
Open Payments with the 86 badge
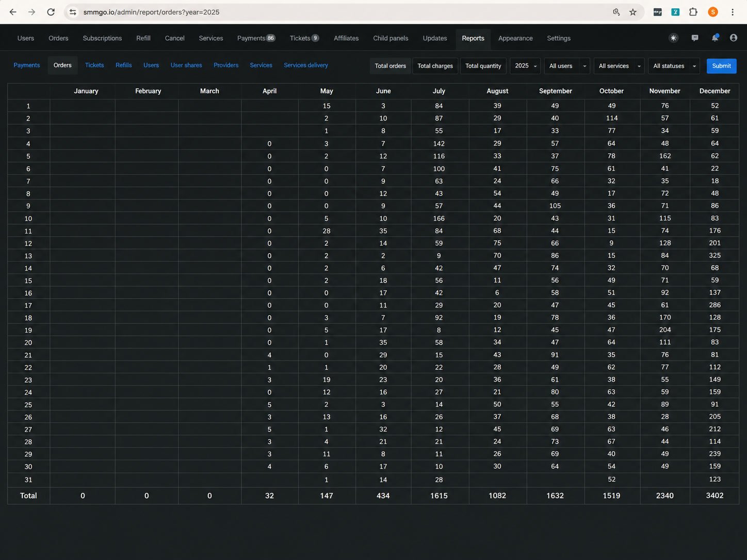(256, 38)
